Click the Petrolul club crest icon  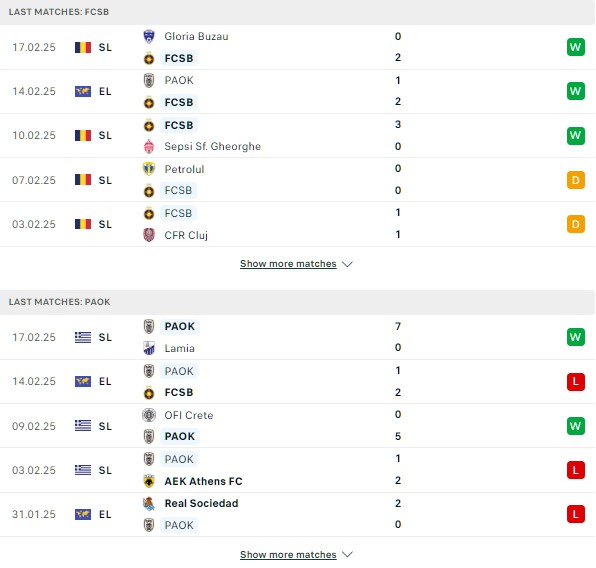click(149, 169)
